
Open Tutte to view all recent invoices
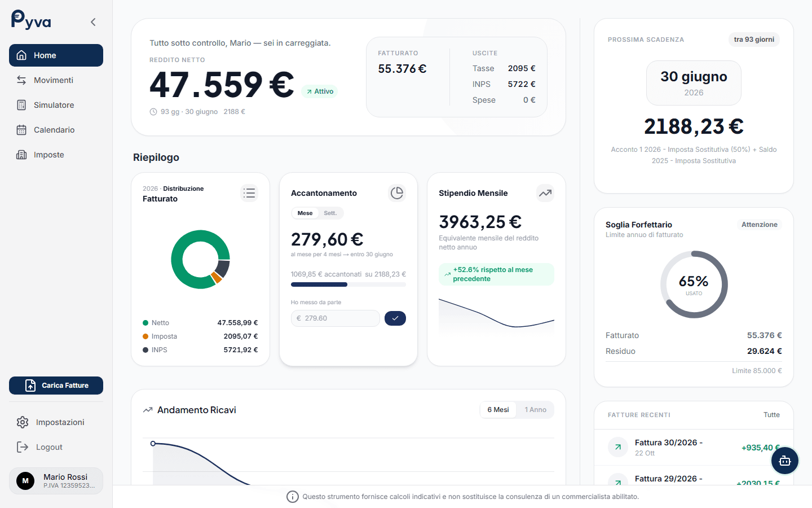771,415
